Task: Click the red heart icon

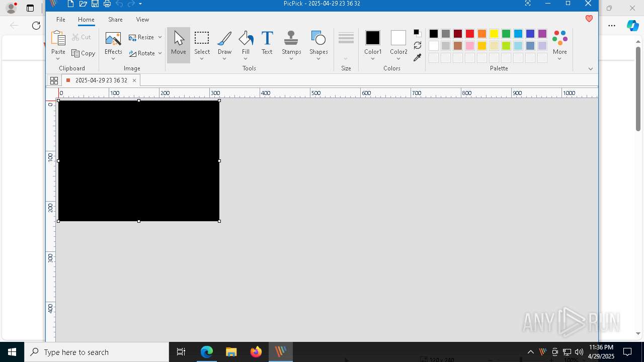Action: point(589,19)
